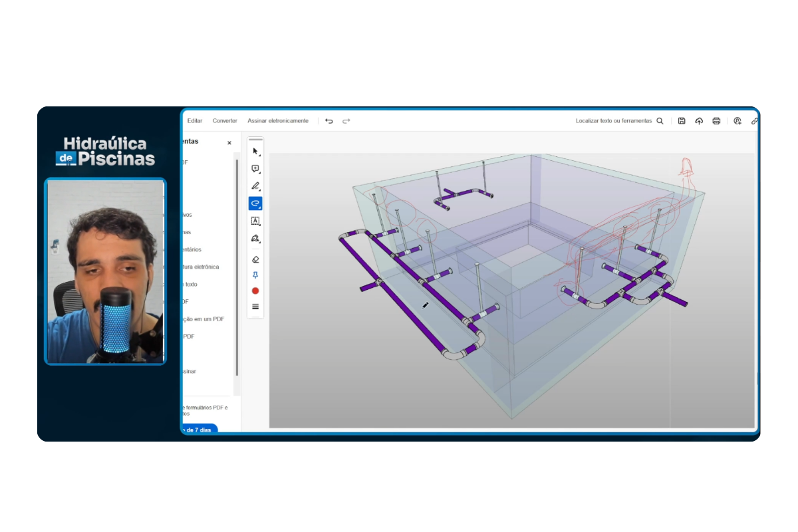This screenshot has width=798, height=532.
Task: Open the red drawing color swatch
Action: (255, 291)
